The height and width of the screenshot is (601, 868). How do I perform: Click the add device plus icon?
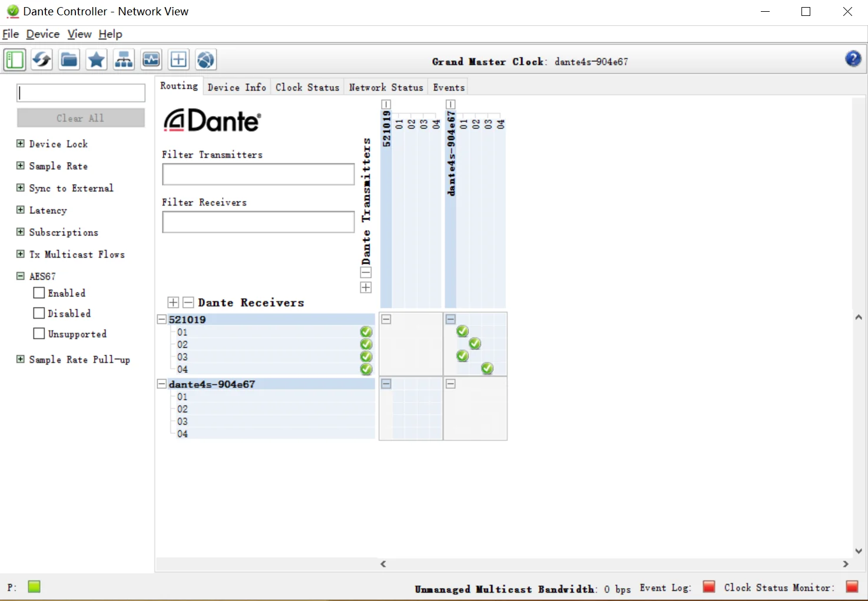point(178,59)
